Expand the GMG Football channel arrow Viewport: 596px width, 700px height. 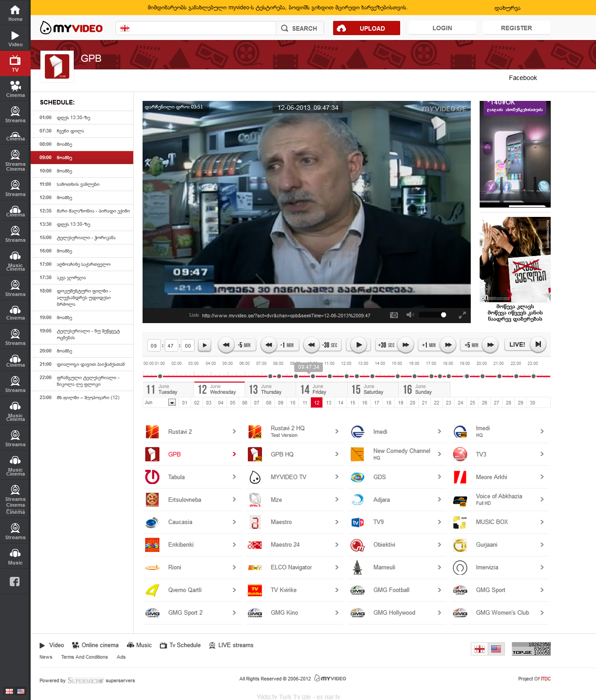439,590
